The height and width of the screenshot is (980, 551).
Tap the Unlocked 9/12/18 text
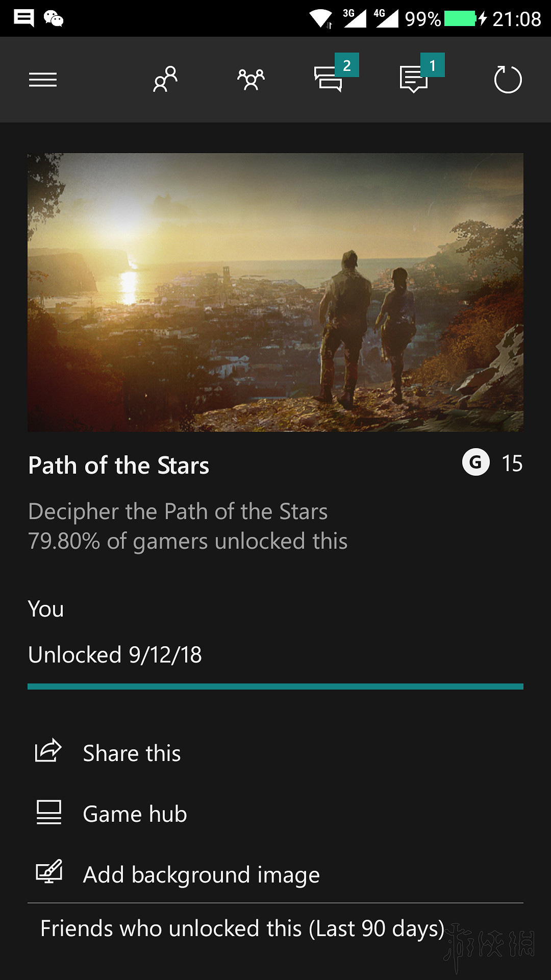(x=115, y=655)
